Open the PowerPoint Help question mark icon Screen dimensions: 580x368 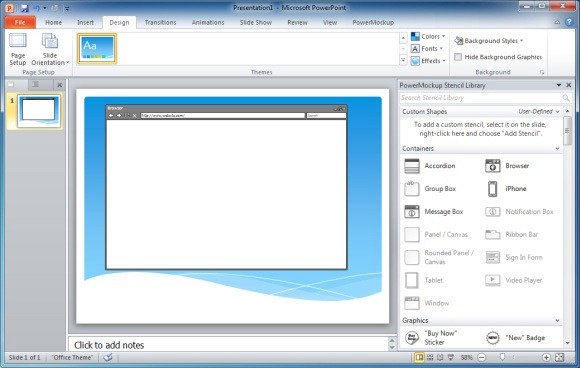pyautogui.click(x=569, y=22)
